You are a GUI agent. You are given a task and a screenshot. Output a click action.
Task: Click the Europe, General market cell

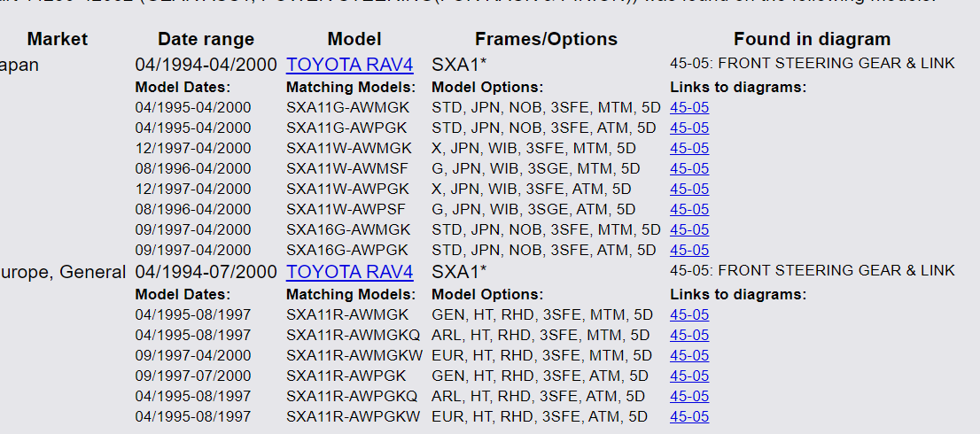coord(63,272)
